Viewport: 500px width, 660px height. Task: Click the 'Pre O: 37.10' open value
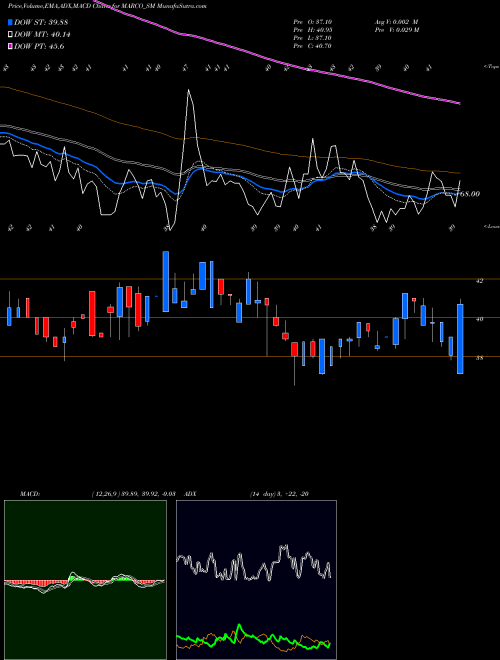click(x=312, y=22)
